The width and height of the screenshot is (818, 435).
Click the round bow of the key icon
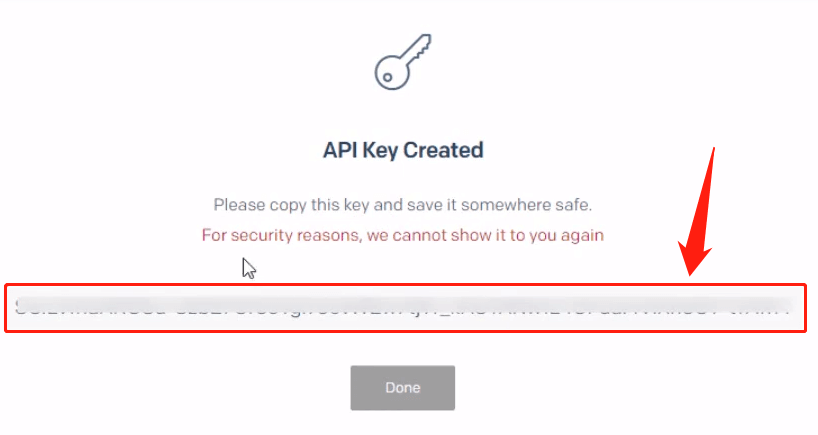pyautogui.click(x=389, y=71)
